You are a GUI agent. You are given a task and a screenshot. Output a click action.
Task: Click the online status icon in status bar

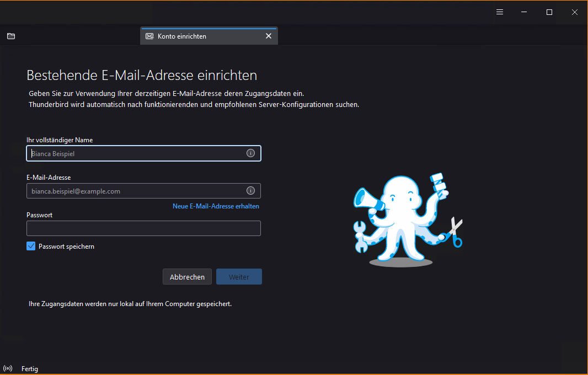(x=8, y=368)
